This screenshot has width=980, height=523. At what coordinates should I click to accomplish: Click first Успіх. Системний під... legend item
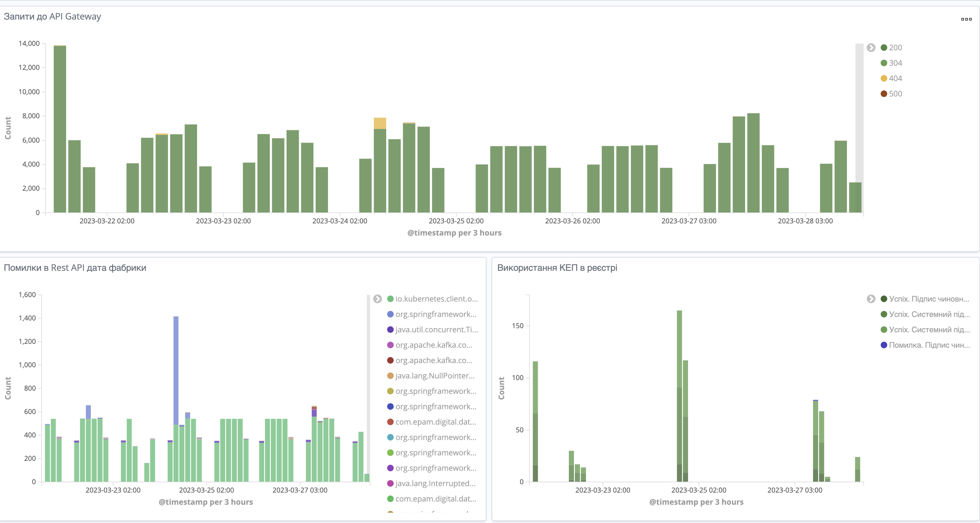(925, 314)
